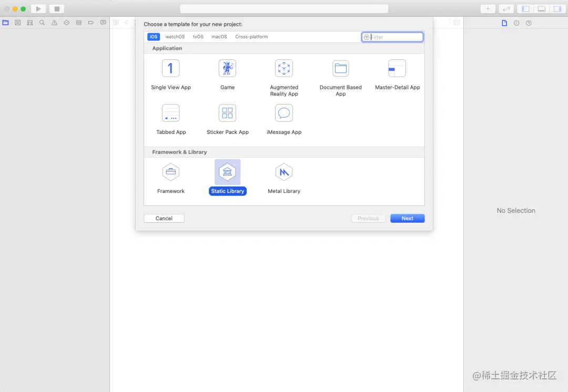The width and height of the screenshot is (568, 392).
Task: Select the Sticker Pack App template
Action: pos(228,119)
